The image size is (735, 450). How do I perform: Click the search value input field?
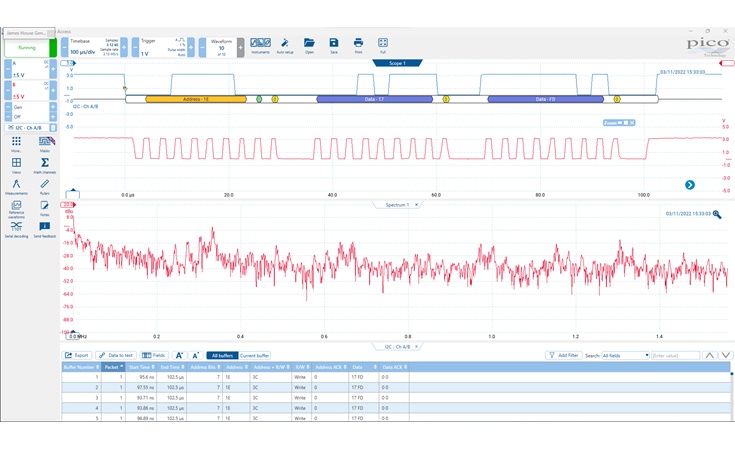(675, 355)
